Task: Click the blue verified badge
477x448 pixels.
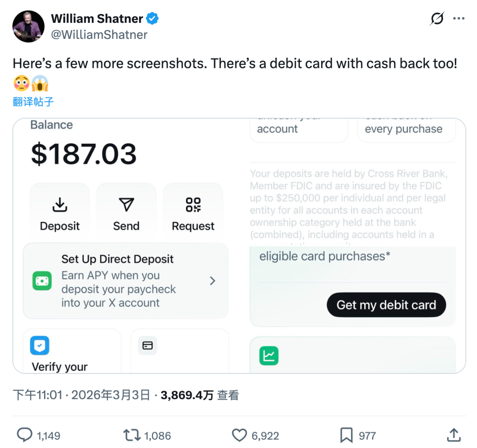Action: (153, 19)
